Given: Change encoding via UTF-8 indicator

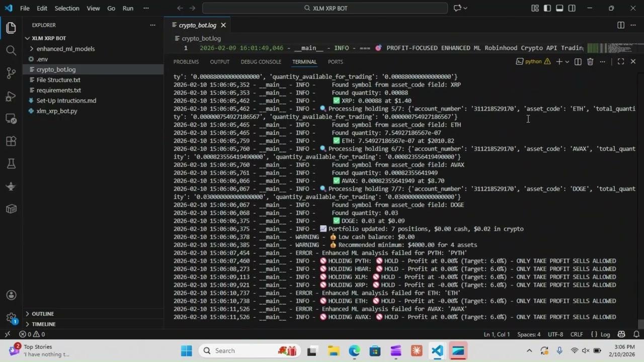Looking at the screenshot, I should pyautogui.click(x=555, y=334).
